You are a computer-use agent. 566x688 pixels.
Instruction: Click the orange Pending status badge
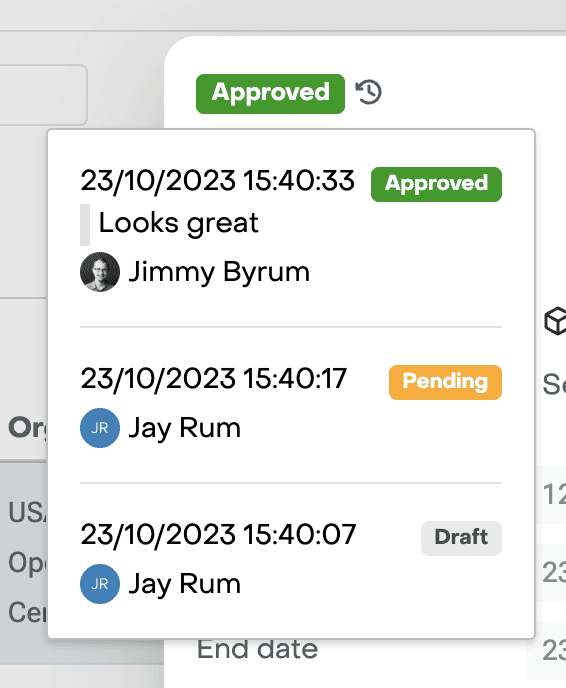(x=445, y=382)
